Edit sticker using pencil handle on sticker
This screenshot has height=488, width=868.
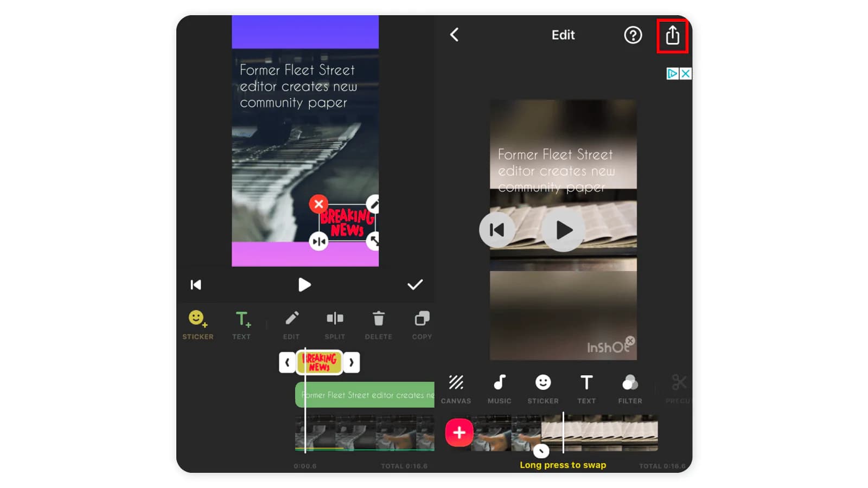pyautogui.click(x=373, y=204)
